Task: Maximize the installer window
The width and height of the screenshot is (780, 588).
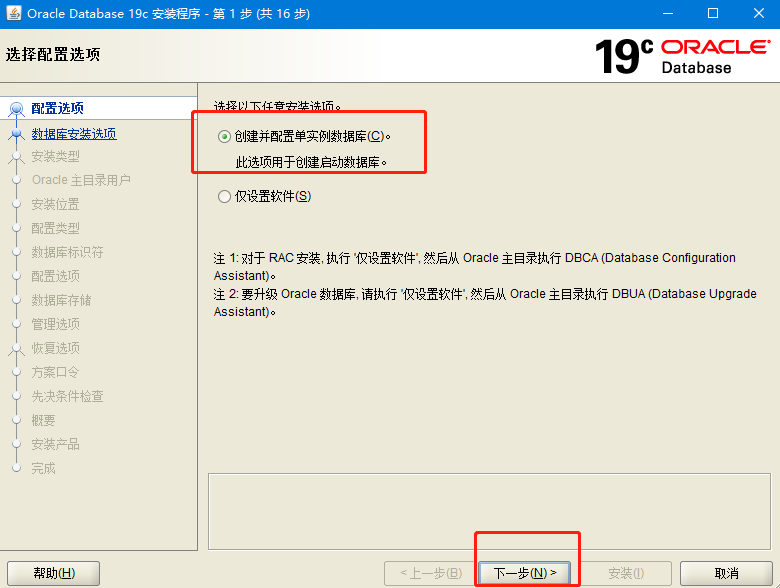Action: pyautogui.click(x=713, y=13)
